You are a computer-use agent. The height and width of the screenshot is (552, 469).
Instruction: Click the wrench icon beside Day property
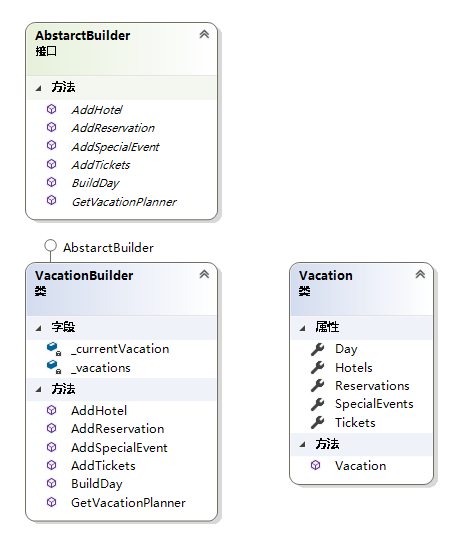(x=318, y=349)
